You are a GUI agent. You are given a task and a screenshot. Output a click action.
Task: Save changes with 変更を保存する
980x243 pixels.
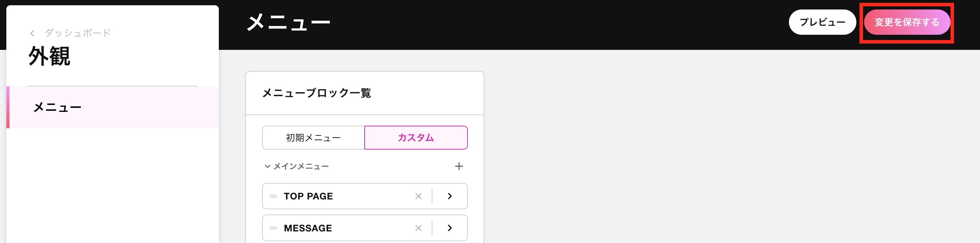907,22
